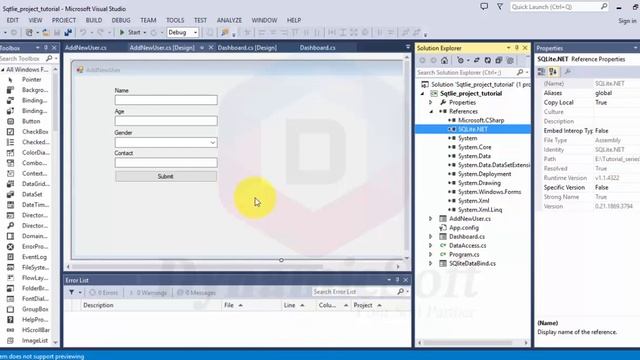Viewport: 640px width, 360px height.
Task: Click the Redo toolbar icon
Action: pyautogui.click(x=100, y=32)
